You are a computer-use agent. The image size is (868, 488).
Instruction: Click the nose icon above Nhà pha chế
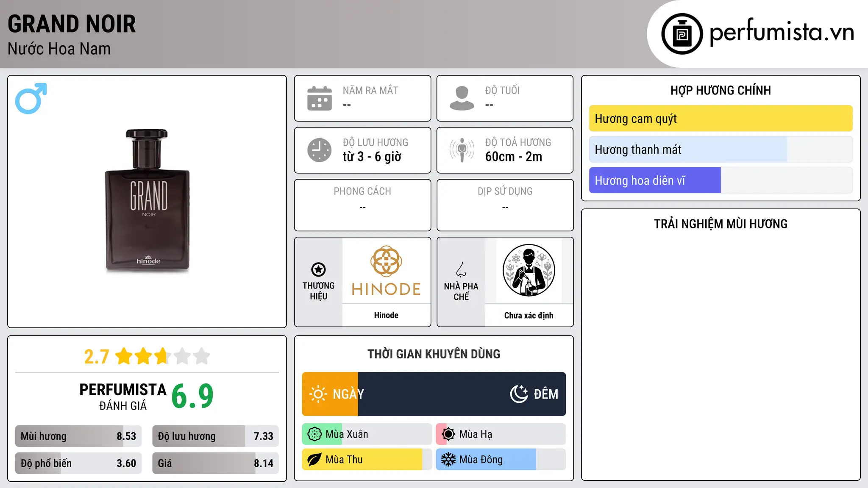tap(461, 269)
